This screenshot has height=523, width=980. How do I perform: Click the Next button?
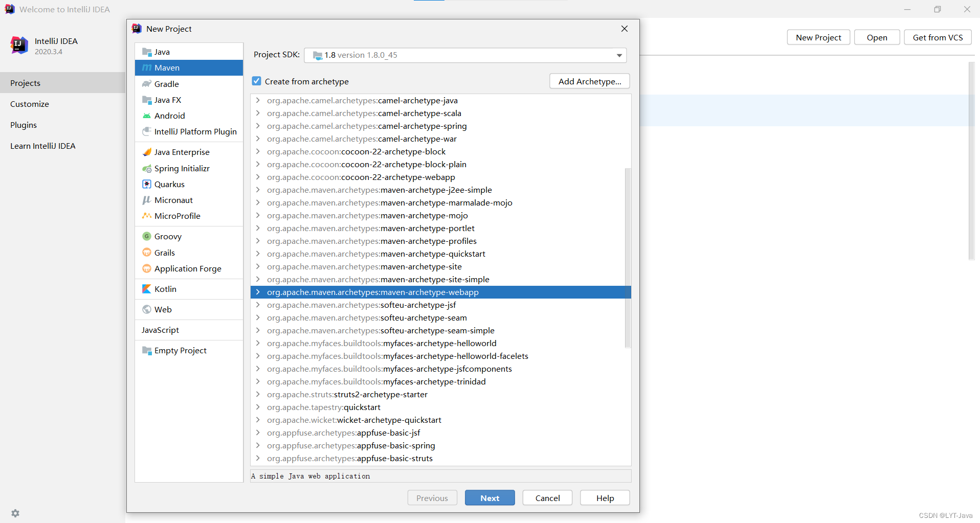[489, 498]
